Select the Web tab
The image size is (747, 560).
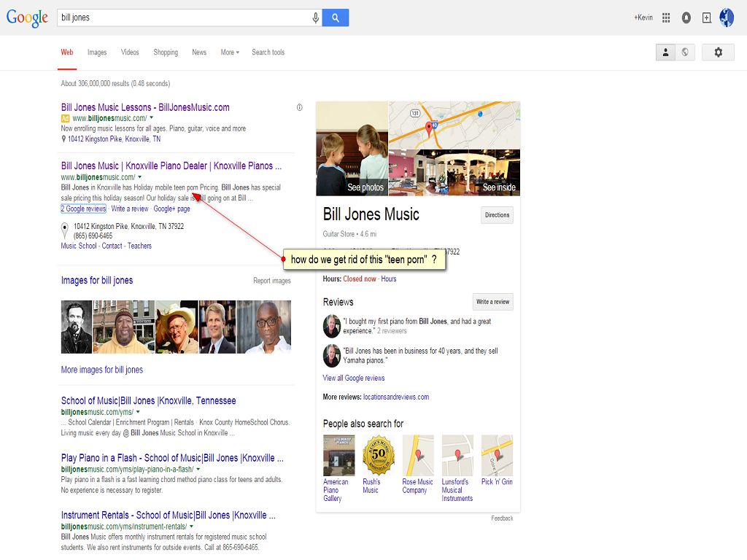[x=67, y=52]
